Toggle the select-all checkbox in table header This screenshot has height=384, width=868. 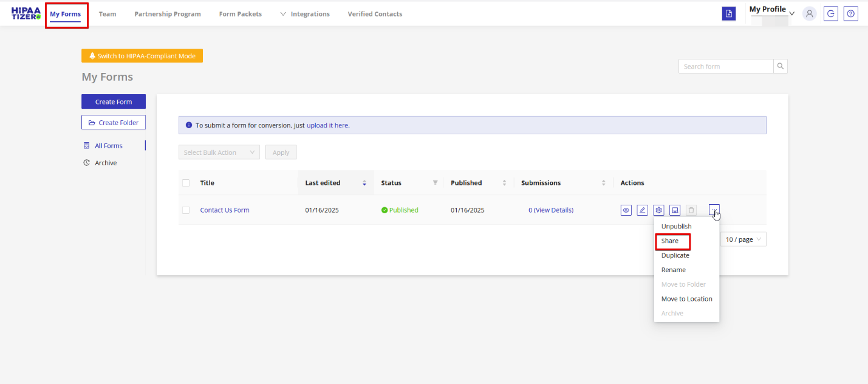186,183
